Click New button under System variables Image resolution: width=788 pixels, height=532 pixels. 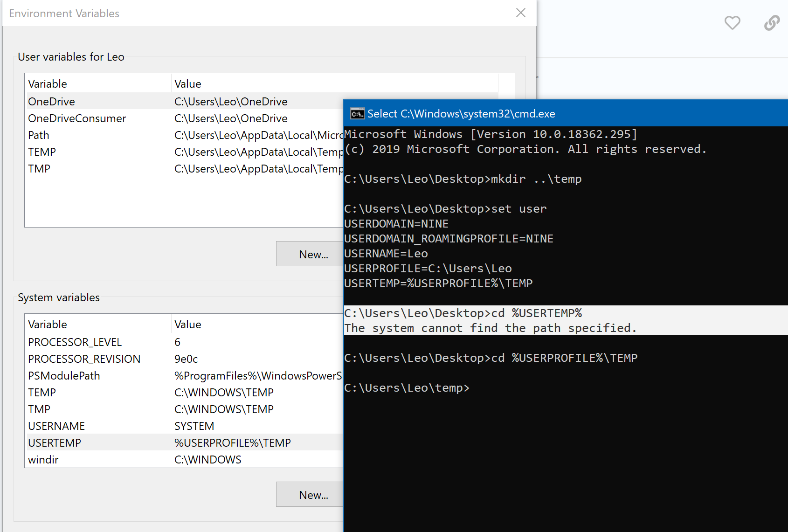coord(310,495)
